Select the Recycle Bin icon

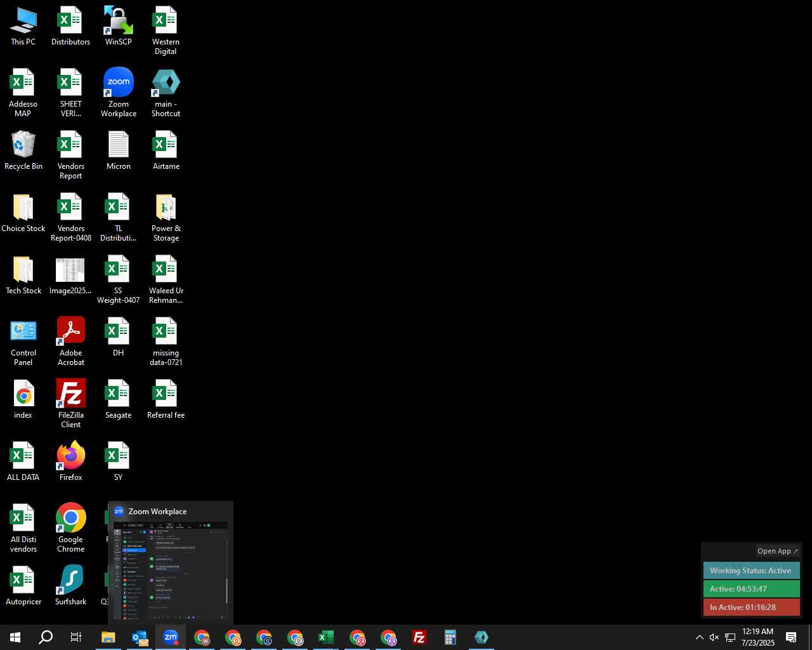click(x=23, y=151)
